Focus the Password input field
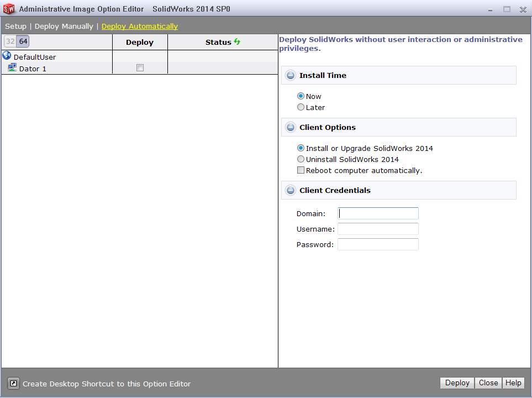Screen dimensions: 532x398 [x=378, y=244]
